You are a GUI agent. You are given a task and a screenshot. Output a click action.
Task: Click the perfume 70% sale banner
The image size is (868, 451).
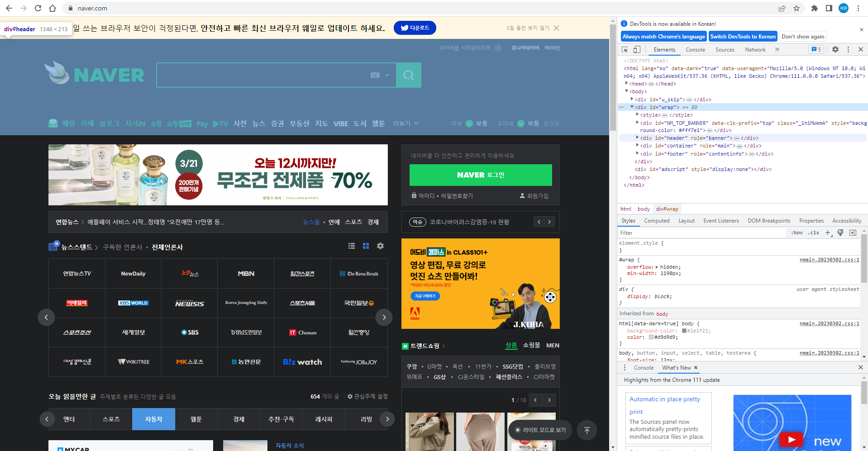218,175
